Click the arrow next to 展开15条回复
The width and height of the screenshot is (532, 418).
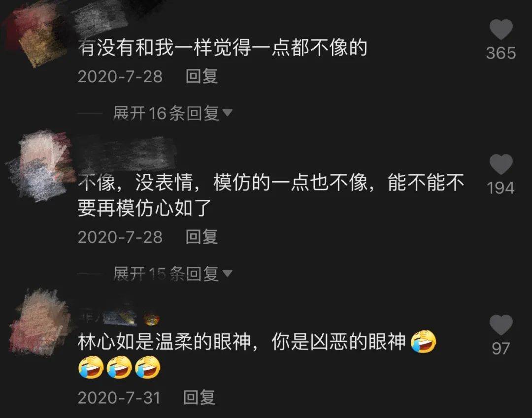point(227,273)
